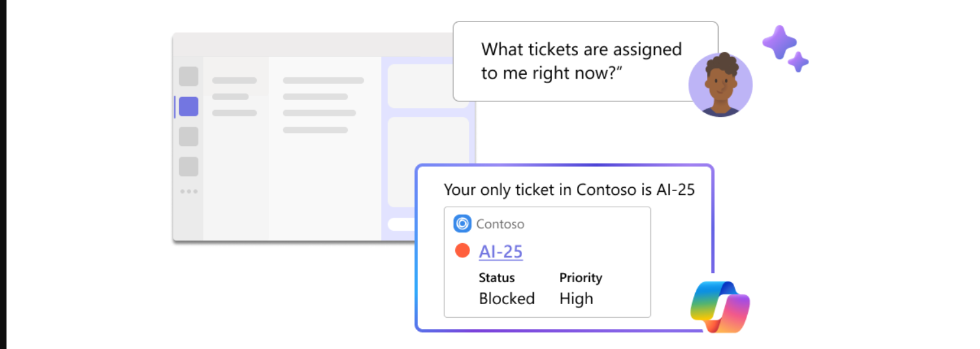
Task: Open the three-dot more apps menu in sidebar
Action: [189, 191]
